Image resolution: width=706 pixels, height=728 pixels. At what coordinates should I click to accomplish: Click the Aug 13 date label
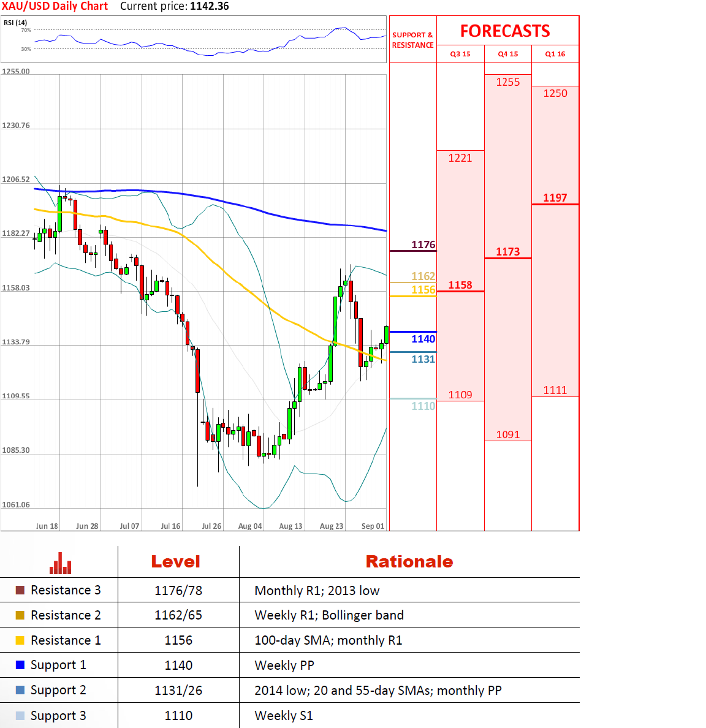tap(290, 526)
